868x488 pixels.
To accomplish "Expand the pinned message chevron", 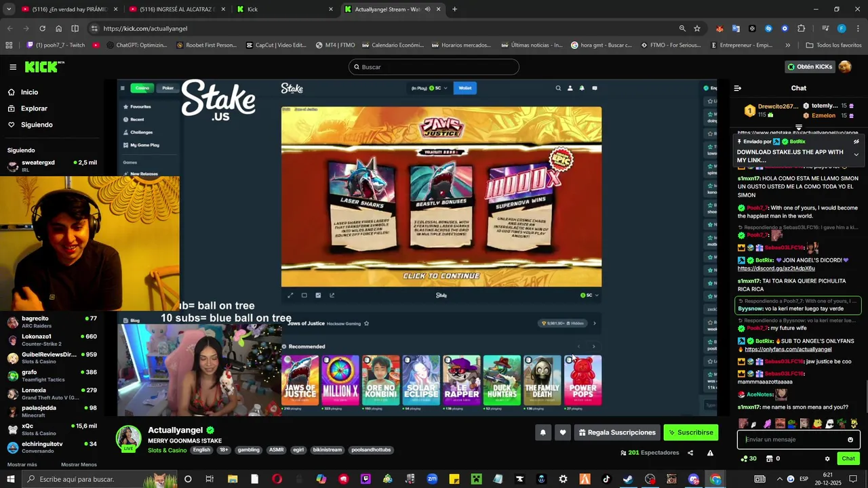I will click(856, 155).
